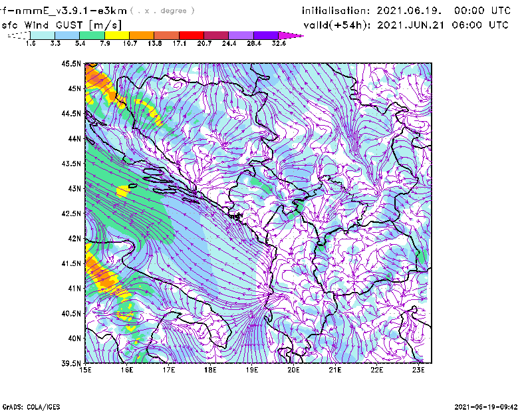Screen dimensions: 532x411
Task: Click the timestamp '2021-06-19-09:42'
Action: 486,407
